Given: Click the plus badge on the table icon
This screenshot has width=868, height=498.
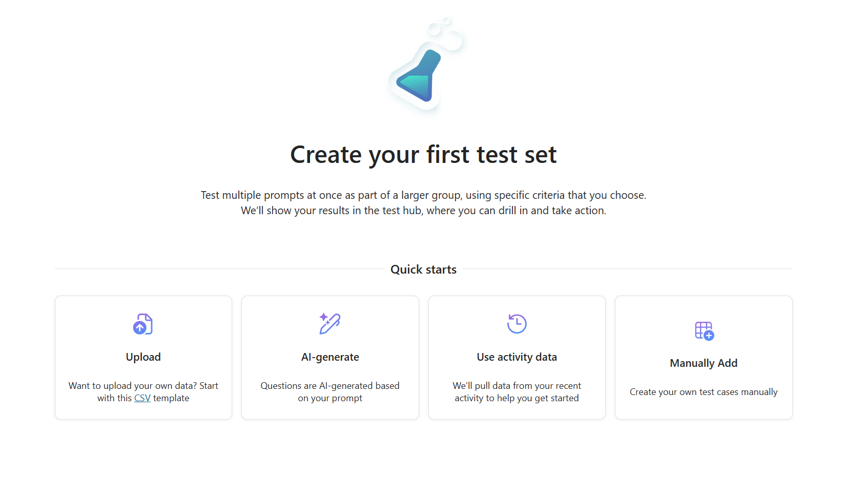Looking at the screenshot, I should (x=709, y=337).
